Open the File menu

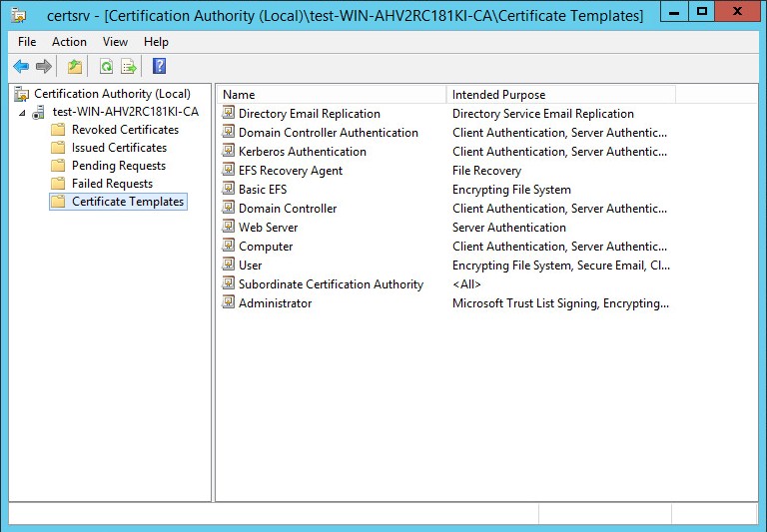(x=27, y=42)
